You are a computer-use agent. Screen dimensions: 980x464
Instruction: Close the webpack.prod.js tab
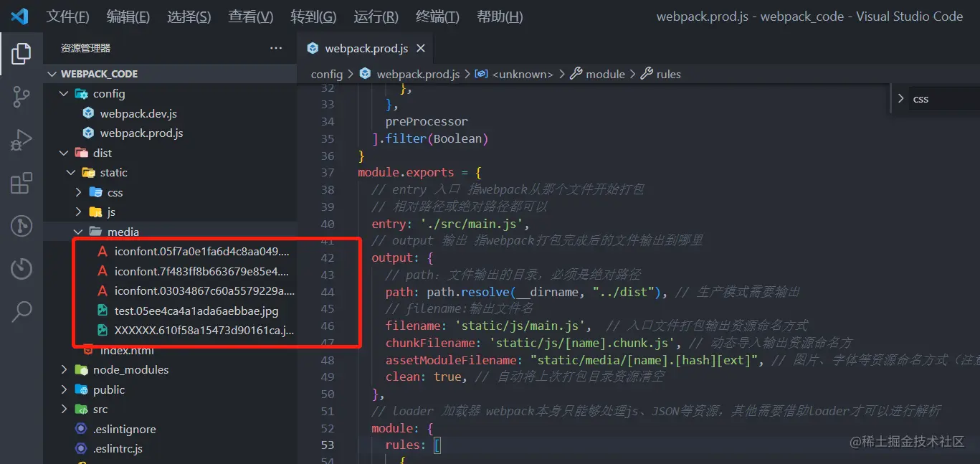click(x=421, y=48)
